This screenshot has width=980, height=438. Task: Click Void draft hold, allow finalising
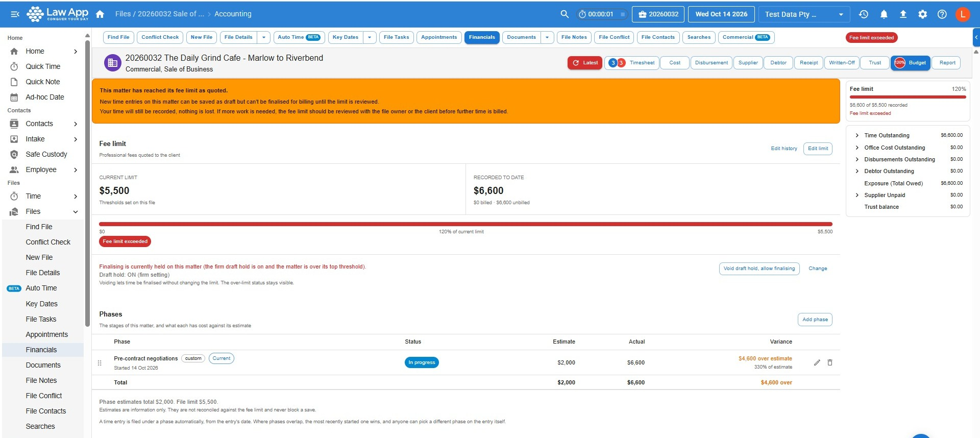759,269
